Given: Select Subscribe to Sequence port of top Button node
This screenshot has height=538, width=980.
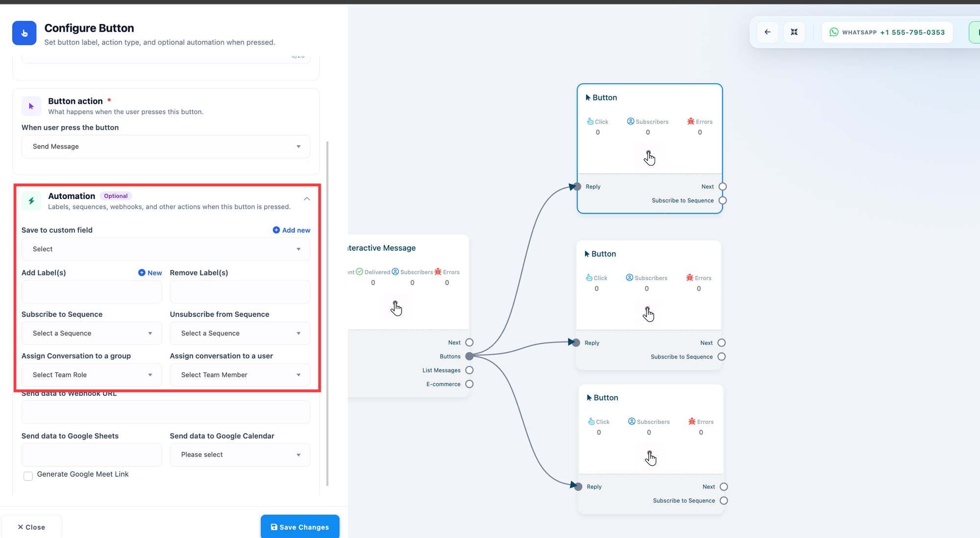Looking at the screenshot, I should 722,200.
